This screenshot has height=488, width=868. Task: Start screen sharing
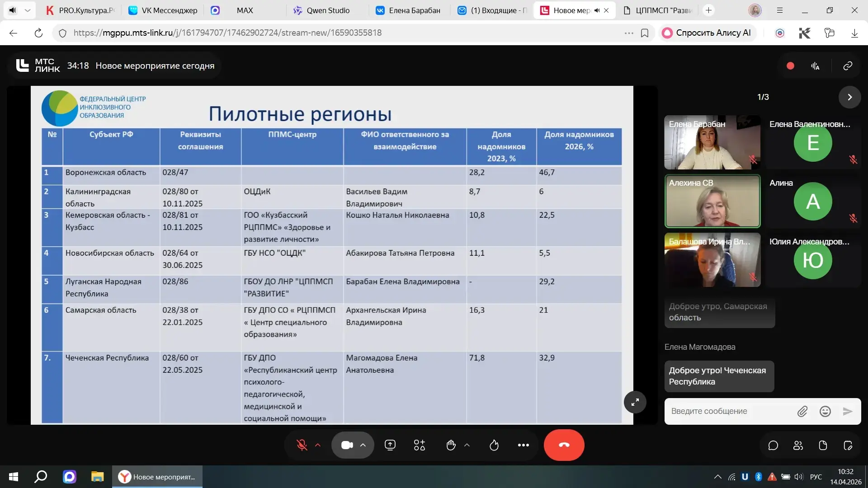[390, 445]
